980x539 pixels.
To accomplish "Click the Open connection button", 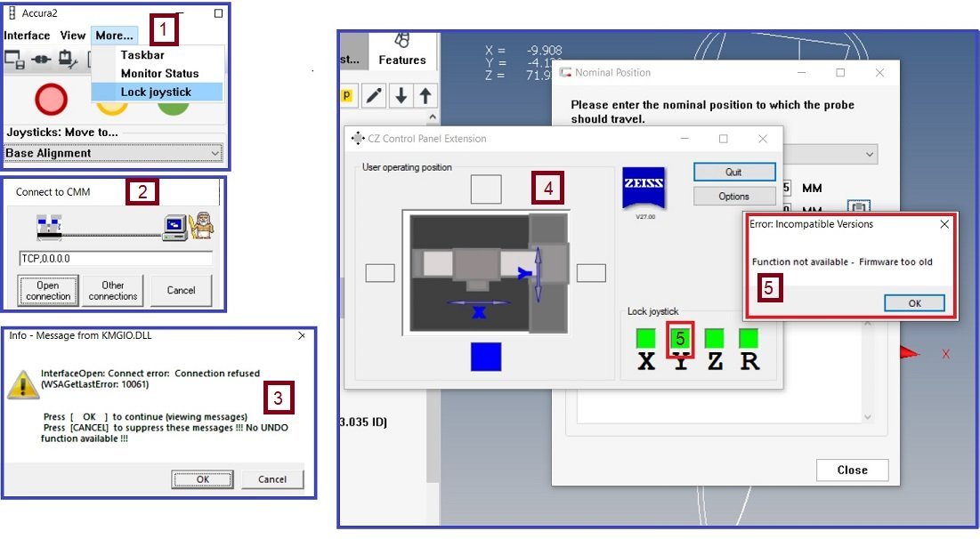I will point(48,291).
